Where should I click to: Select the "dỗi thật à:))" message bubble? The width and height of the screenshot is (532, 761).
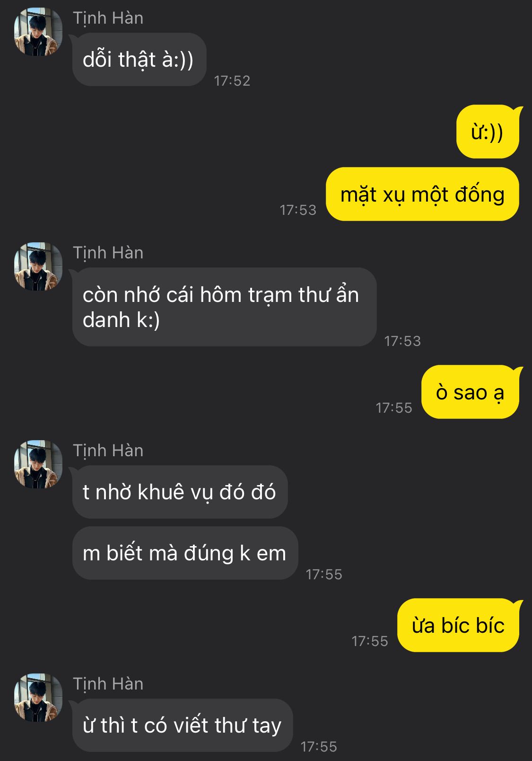pyautogui.click(x=139, y=60)
